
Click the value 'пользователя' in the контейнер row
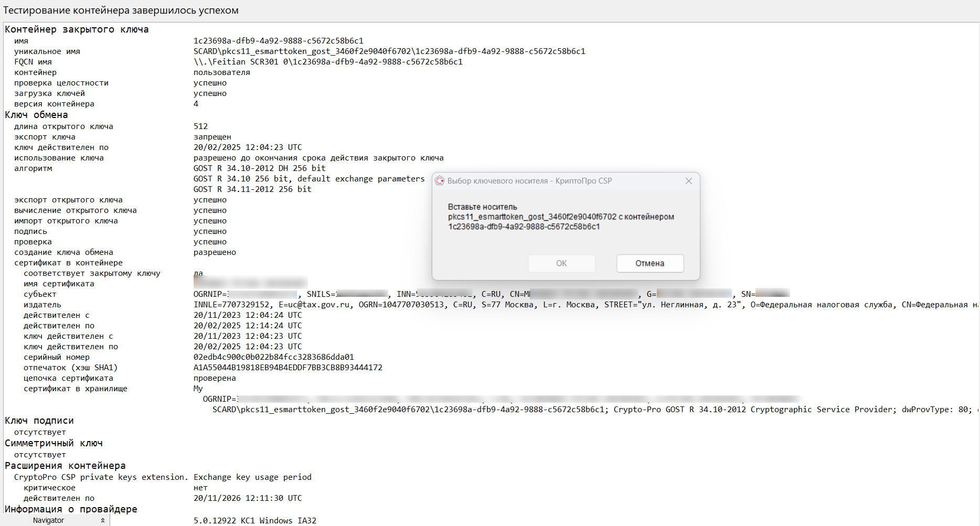(x=222, y=72)
